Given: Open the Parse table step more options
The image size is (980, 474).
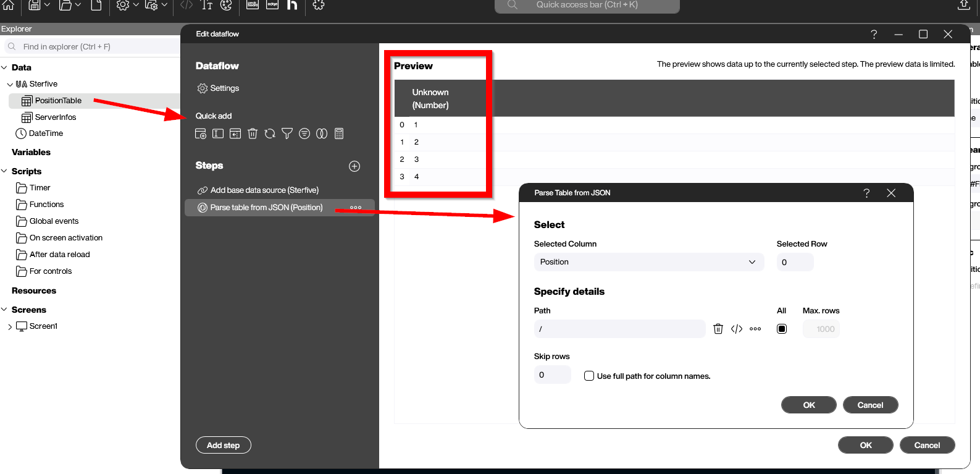Looking at the screenshot, I should pos(356,208).
